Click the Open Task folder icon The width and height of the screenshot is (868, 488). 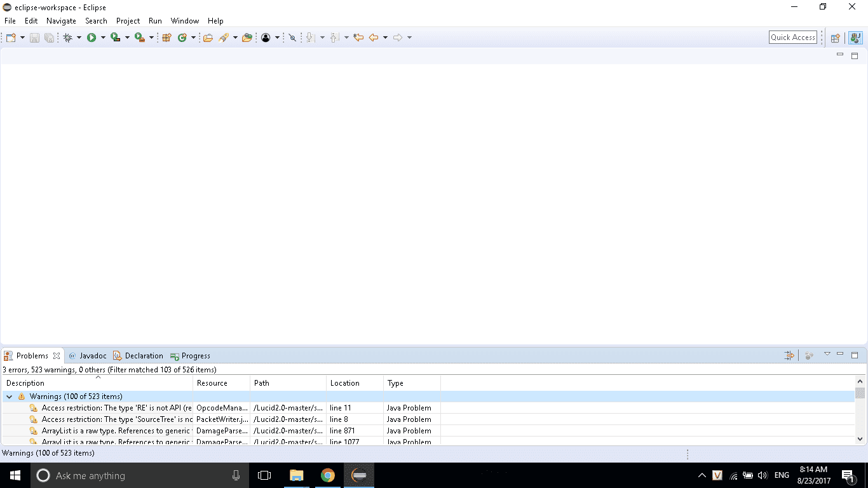tap(247, 37)
